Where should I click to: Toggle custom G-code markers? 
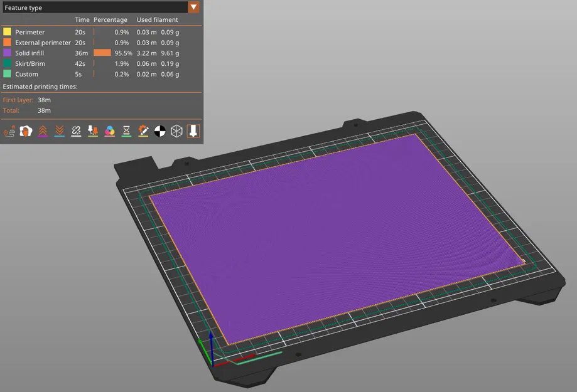click(x=143, y=130)
